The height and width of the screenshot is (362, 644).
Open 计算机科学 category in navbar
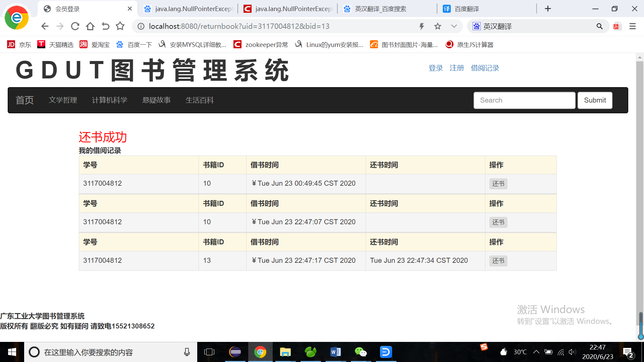pyautogui.click(x=110, y=100)
